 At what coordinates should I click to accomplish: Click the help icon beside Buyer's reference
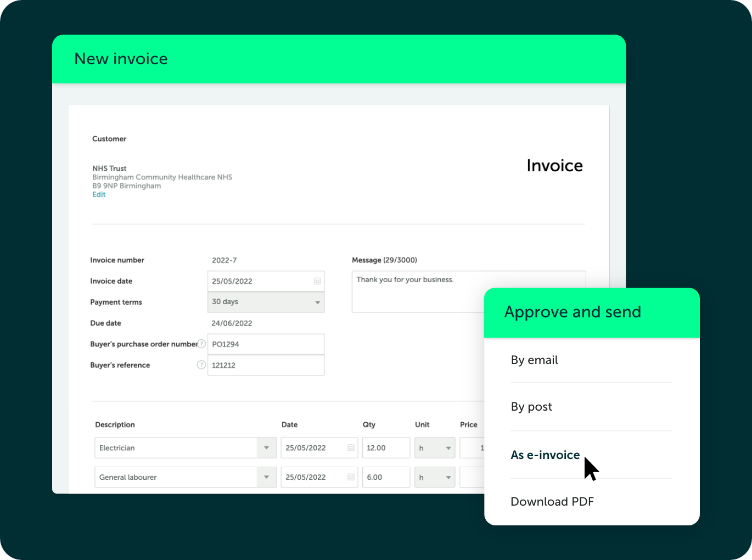click(x=201, y=365)
